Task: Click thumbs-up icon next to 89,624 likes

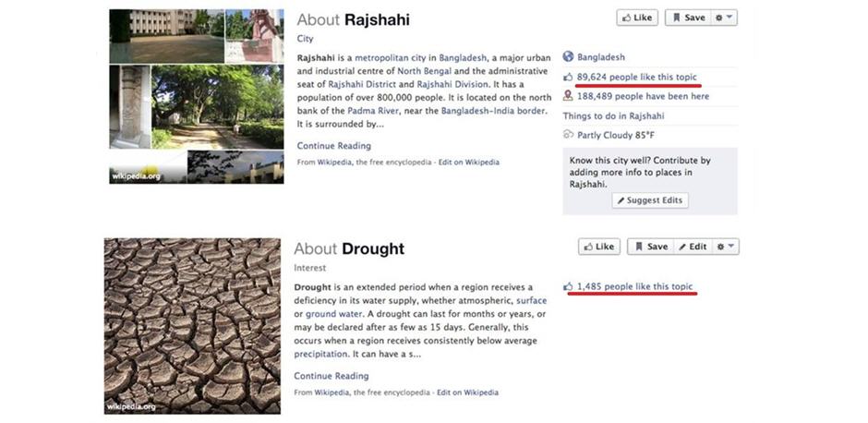Action: pos(568,77)
